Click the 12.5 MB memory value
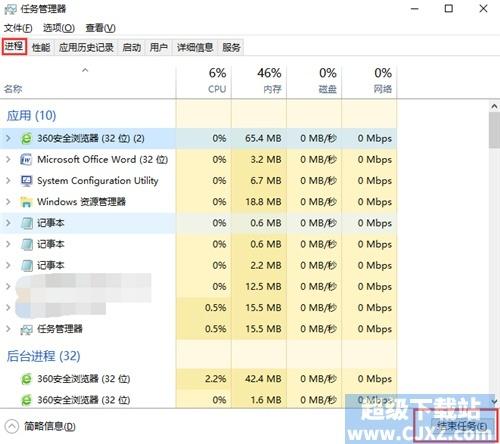The width and height of the screenshot is (500, 444). tap(263, 287)
